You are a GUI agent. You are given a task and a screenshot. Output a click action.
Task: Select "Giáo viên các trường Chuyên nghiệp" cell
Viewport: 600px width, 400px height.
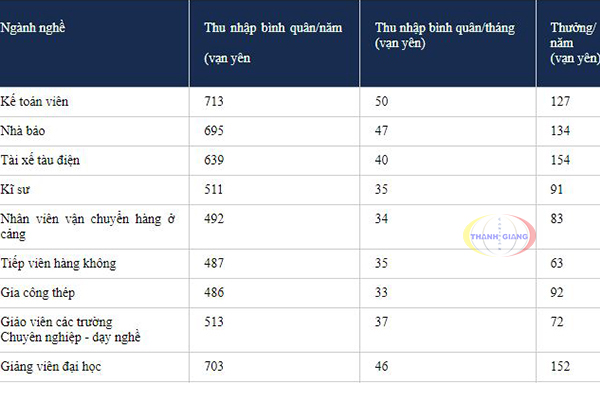(72, 329)
